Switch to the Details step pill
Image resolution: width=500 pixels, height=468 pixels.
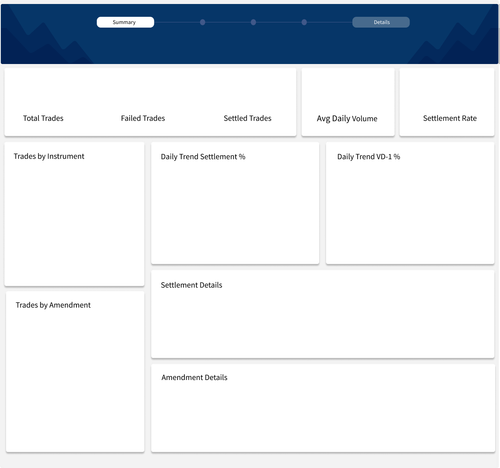[x=381, y=22]
